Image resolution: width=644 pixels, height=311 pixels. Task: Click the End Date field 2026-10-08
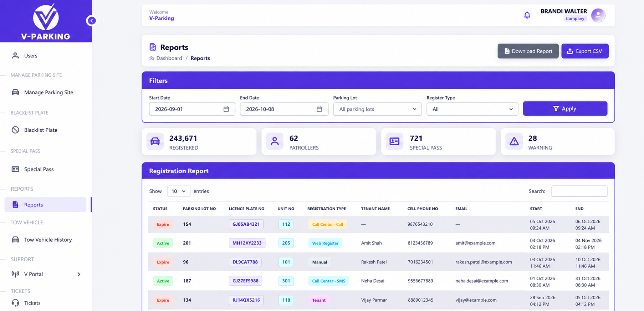click(284, 109)
